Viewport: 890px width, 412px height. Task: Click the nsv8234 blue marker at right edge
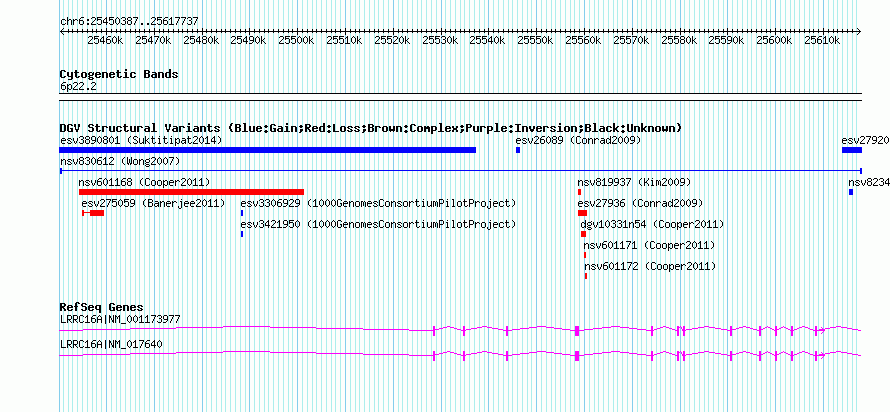(x=851, y=192)
